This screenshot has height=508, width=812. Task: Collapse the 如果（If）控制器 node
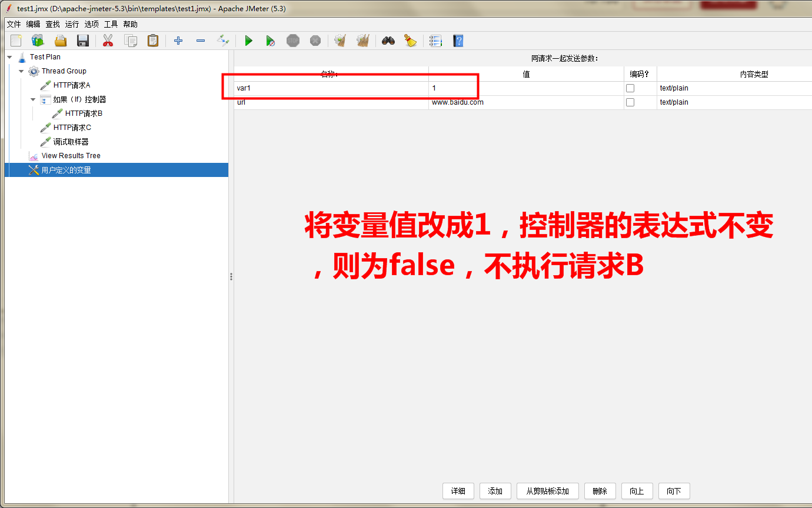(33, 99)
